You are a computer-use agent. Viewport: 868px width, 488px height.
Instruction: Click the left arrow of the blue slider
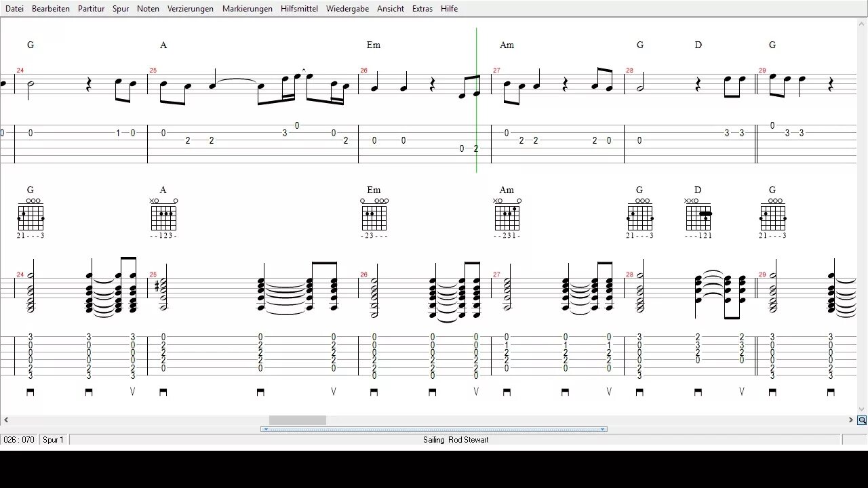click(x=265, y=429)
